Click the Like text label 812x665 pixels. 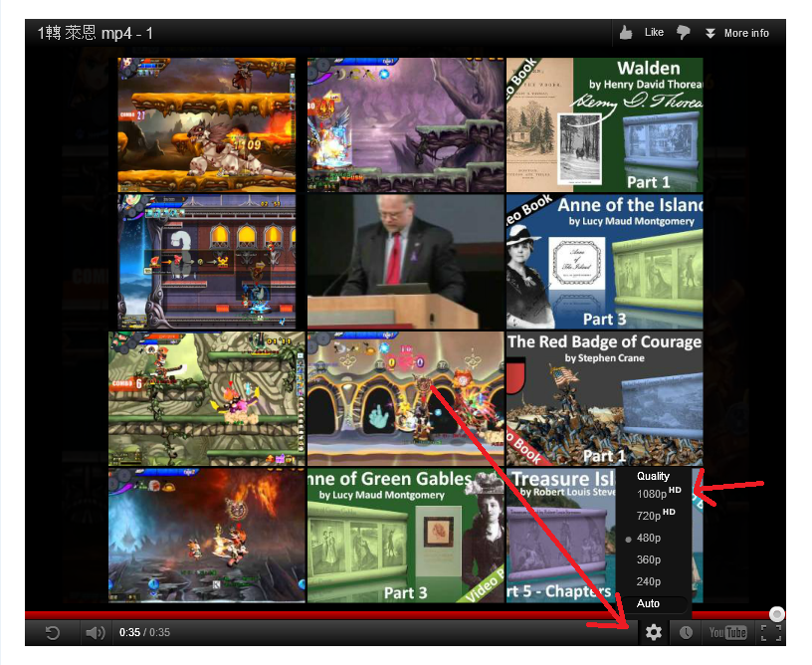[654, 32]
